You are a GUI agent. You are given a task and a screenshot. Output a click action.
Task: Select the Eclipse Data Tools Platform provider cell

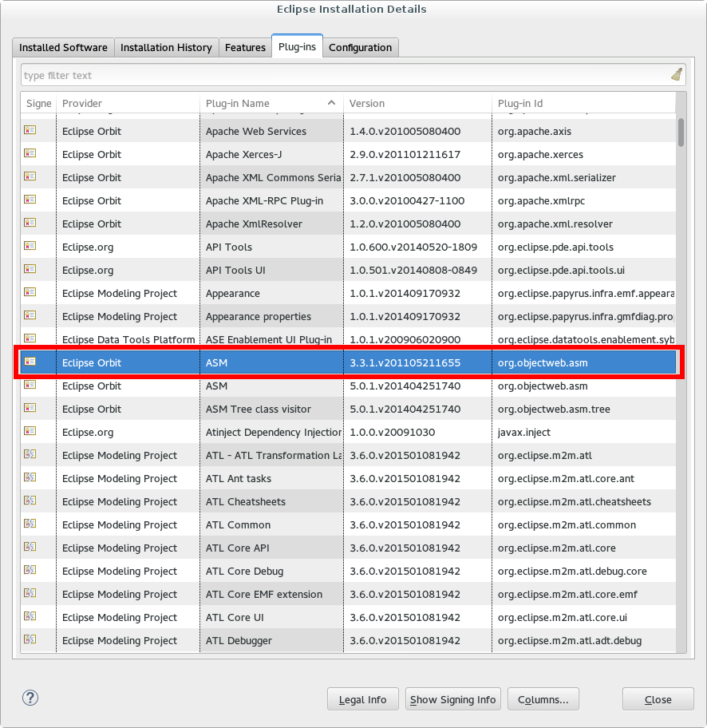[128, 340]
